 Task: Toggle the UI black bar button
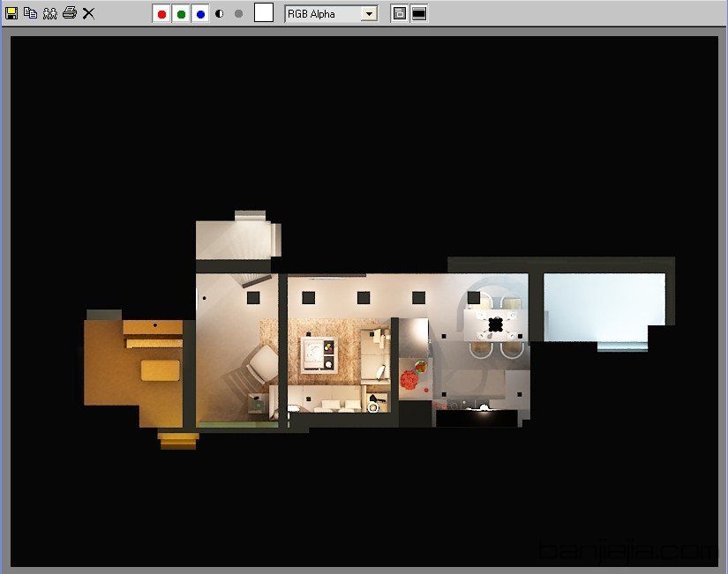tap(419, 13)
